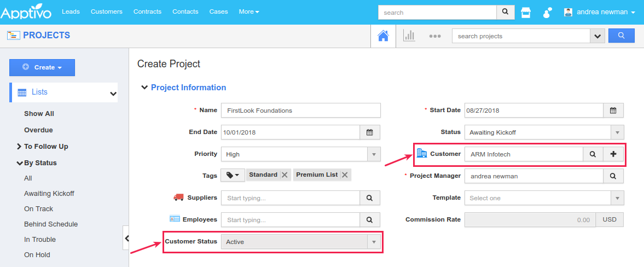The width and height of the screenshot is (644, 267).
Task: Click the Customer search magnifier icon
Action: point(593,154)
